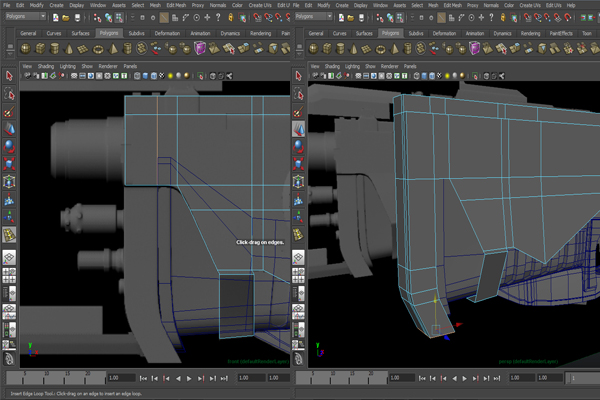Pick the Move tool cone in left window

point(9,129)
